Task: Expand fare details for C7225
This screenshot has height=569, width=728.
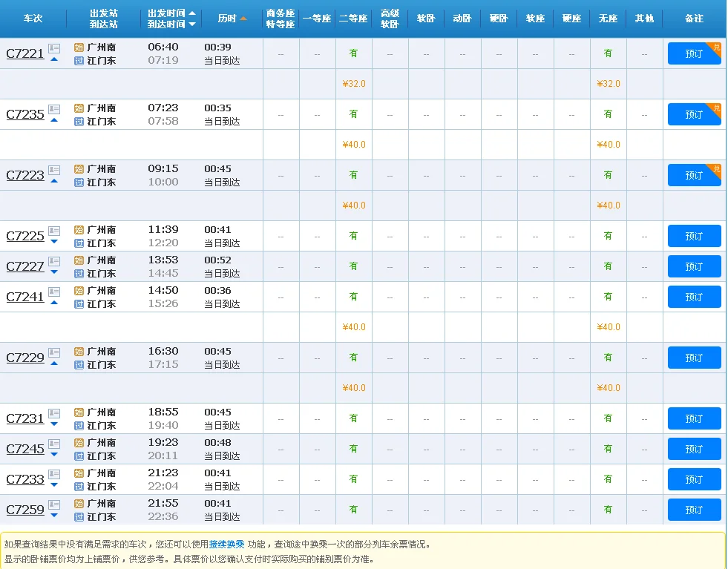Action: (54, 242)
